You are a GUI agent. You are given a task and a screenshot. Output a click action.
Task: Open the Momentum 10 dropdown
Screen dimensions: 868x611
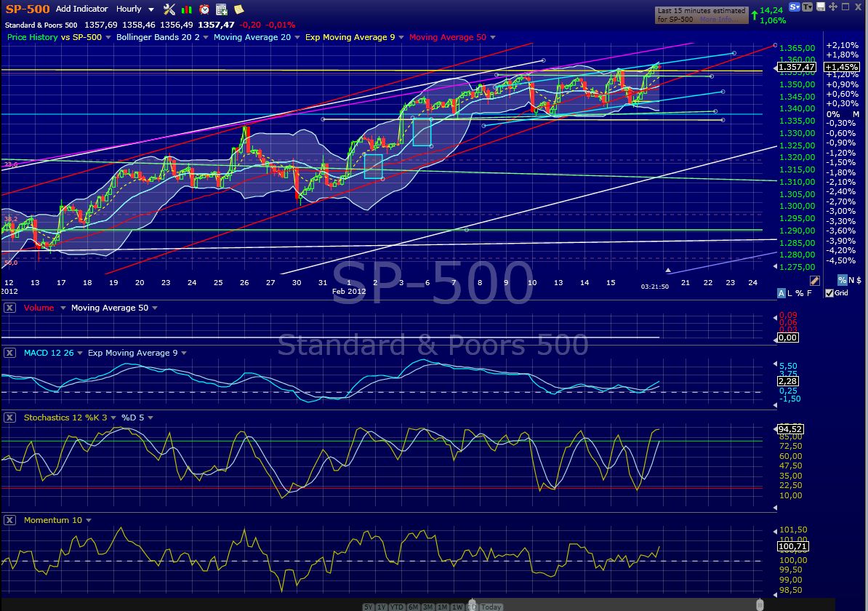click(89, 520)
